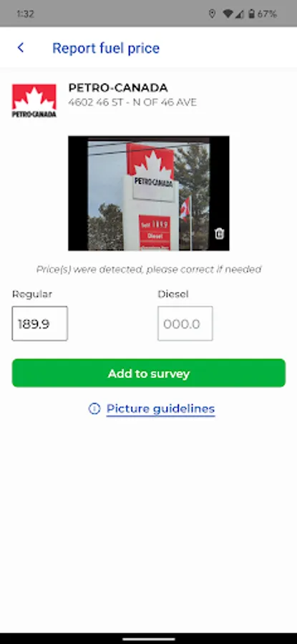
Task: Tap the Diesel label above price field
Action: (x=173, y=294)
